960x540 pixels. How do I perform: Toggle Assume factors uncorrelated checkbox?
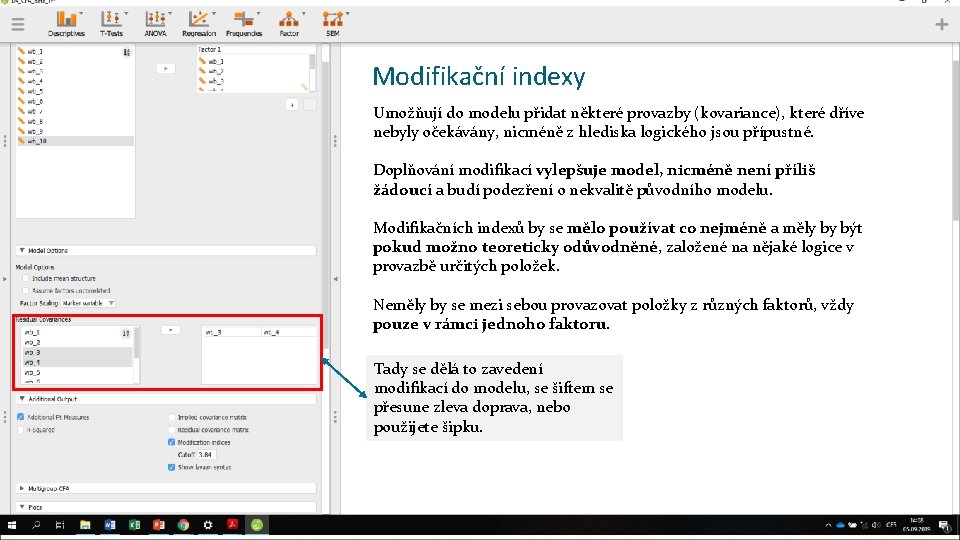[26, 291]
